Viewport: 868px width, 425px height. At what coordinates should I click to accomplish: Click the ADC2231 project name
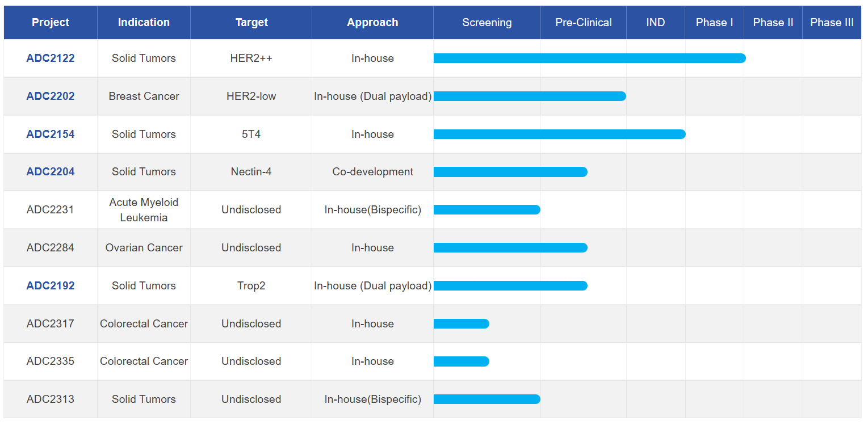pyautogui.click(x=51, y=209)
